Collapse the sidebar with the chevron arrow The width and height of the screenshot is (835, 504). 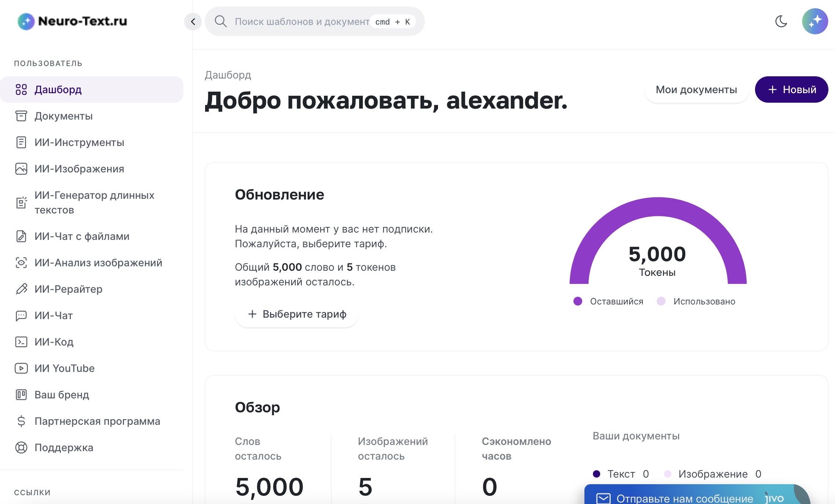pos(193,21)
